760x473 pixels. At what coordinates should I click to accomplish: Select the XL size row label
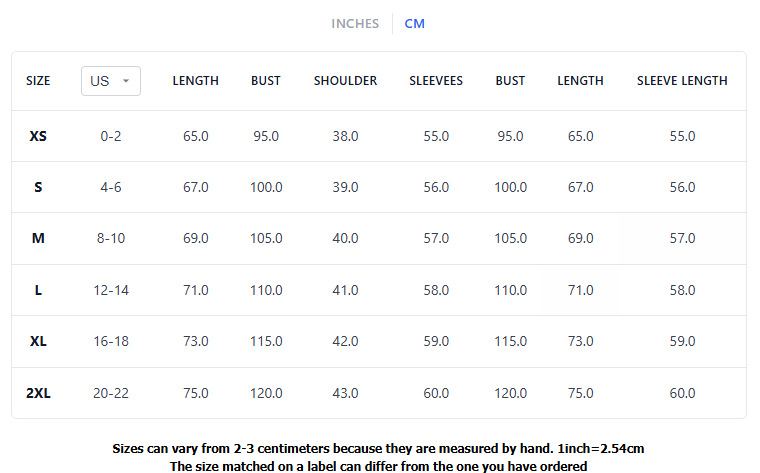coord(38,341)
